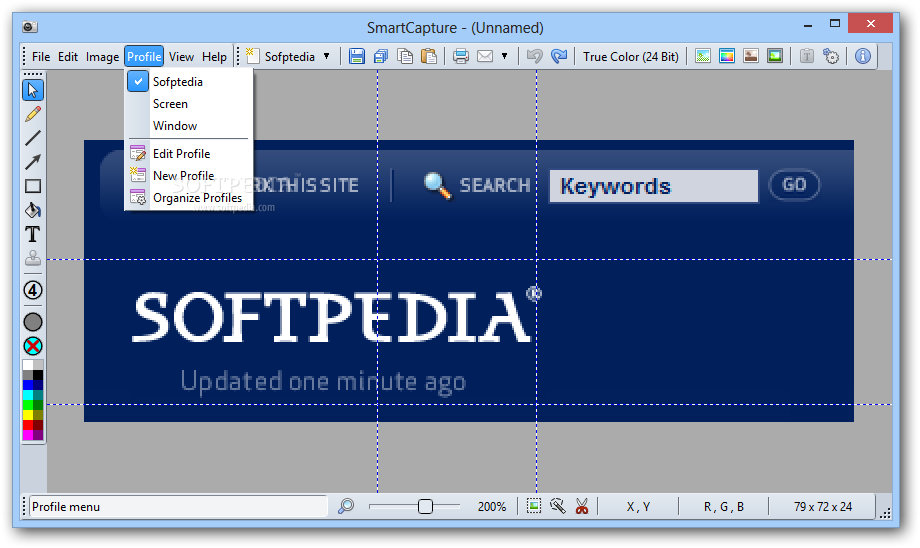This screenshot has width=920, height=548.
Task: Click the True Color (24 Bit) selector
Action: click(630, 56)
